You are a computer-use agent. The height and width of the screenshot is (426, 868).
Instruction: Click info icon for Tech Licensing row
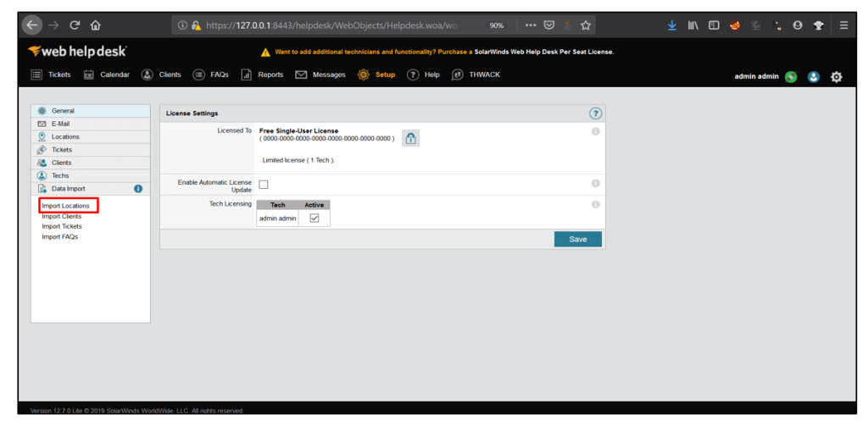[596, 204]
